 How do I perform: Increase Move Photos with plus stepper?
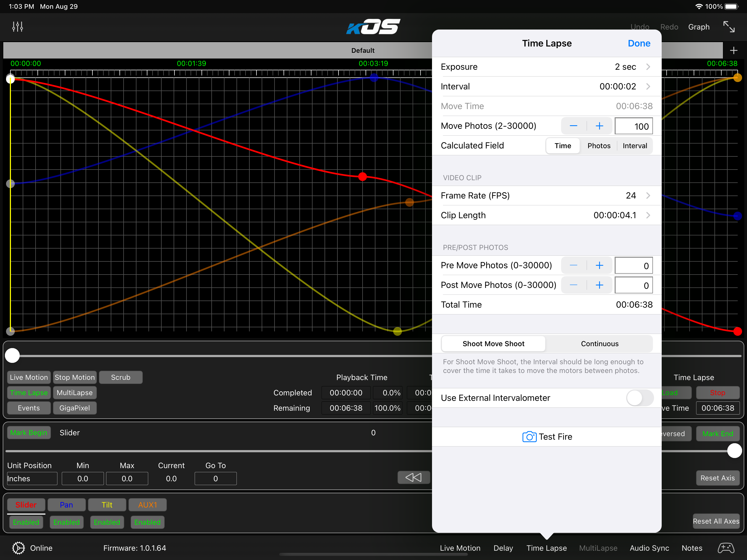[599, 126]
